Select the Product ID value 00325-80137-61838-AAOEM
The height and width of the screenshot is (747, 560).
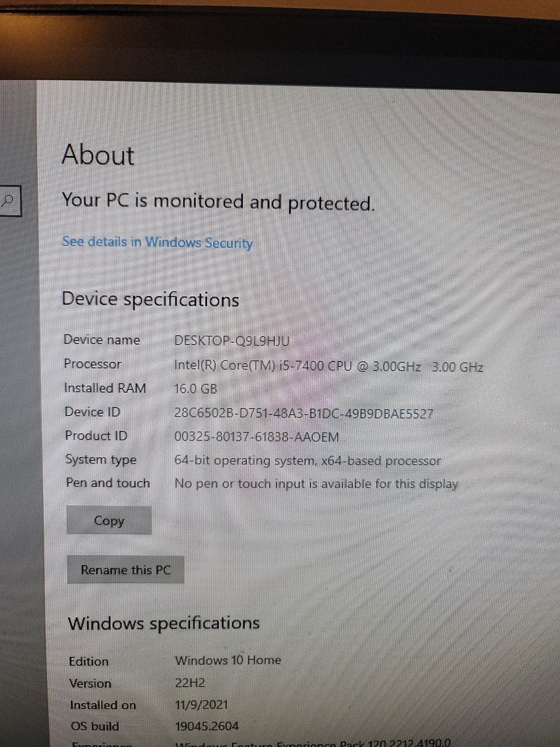256,437
